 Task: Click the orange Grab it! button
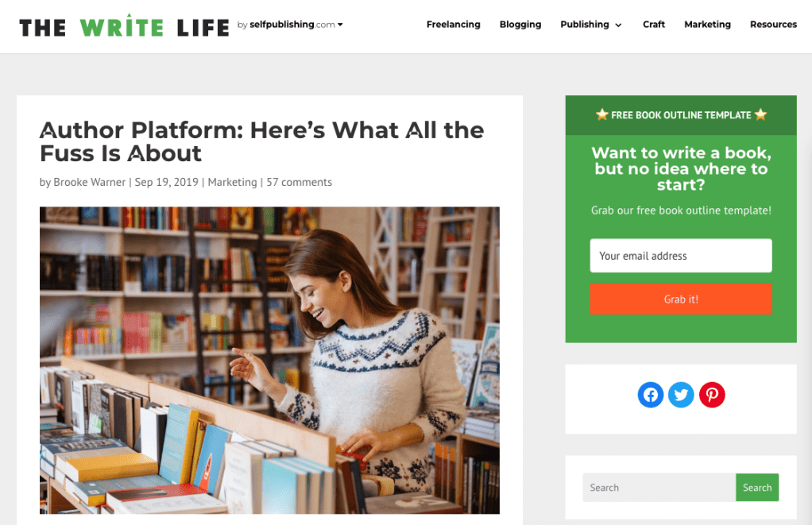pyautogui.click(x=681, y=299)
